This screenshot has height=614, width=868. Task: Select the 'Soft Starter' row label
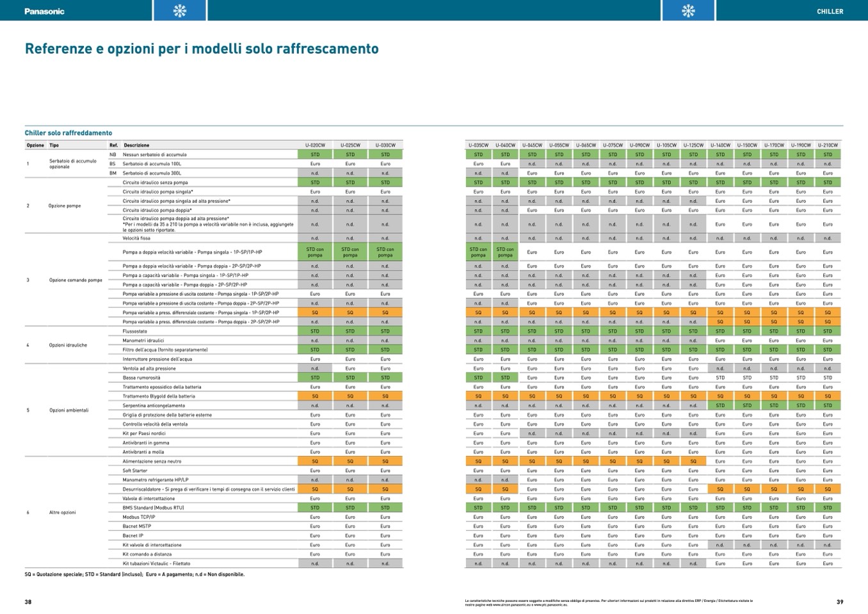135,471
